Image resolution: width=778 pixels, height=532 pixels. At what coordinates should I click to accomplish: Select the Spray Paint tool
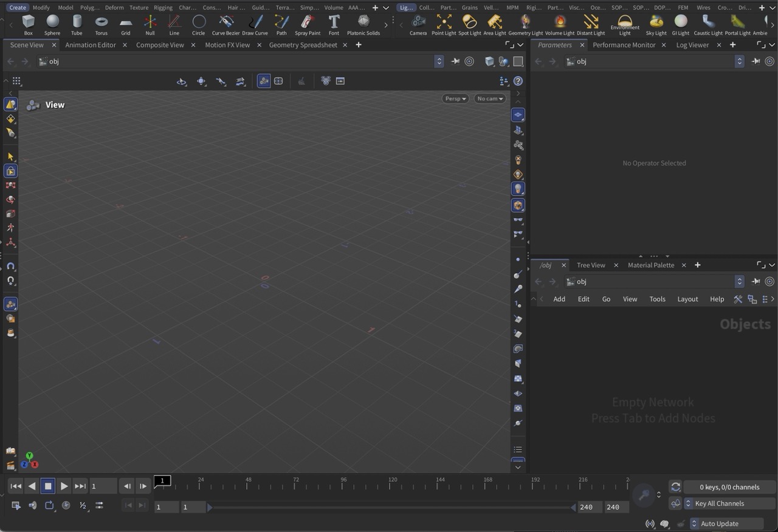[x=308, y=25]
